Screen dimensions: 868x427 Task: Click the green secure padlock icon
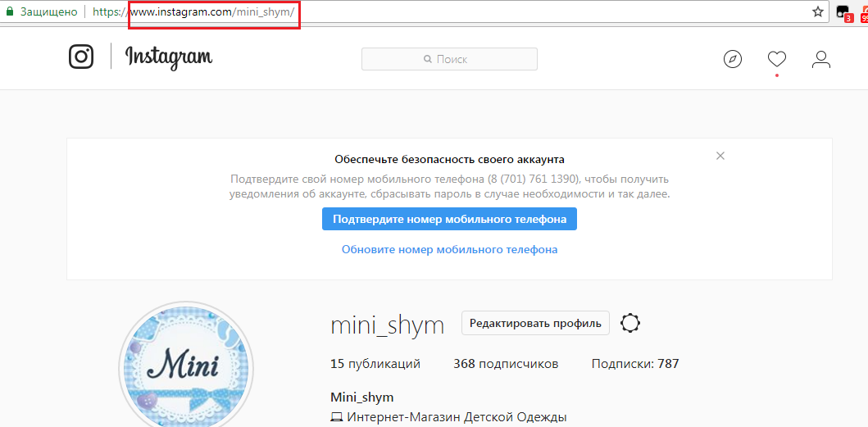pyautogui.click(x=9, y=11)
